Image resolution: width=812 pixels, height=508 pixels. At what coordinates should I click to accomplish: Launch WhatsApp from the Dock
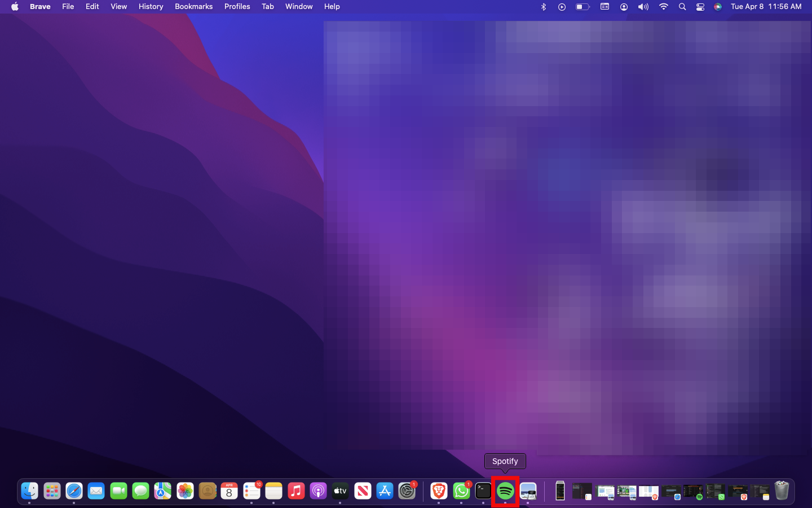[x=461, y=491]
